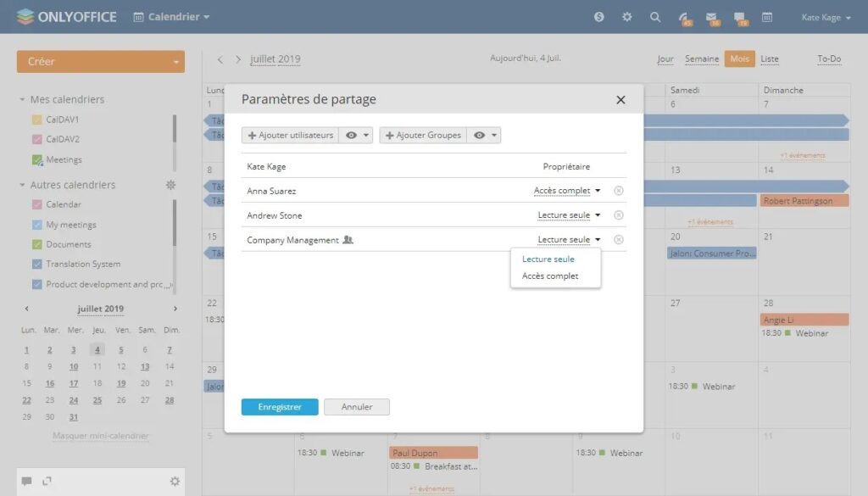This screenshot has width=868, height=496.
Task: Collapse the Mes calendriers section
Action: click(22, 100)
